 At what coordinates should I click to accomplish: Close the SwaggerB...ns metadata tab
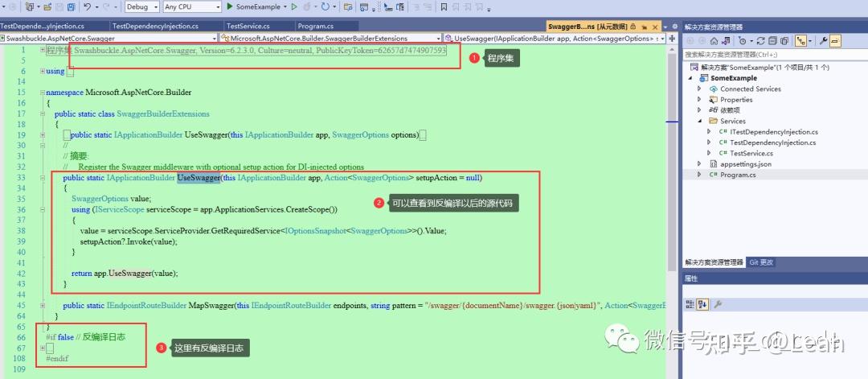pos(655,27)
